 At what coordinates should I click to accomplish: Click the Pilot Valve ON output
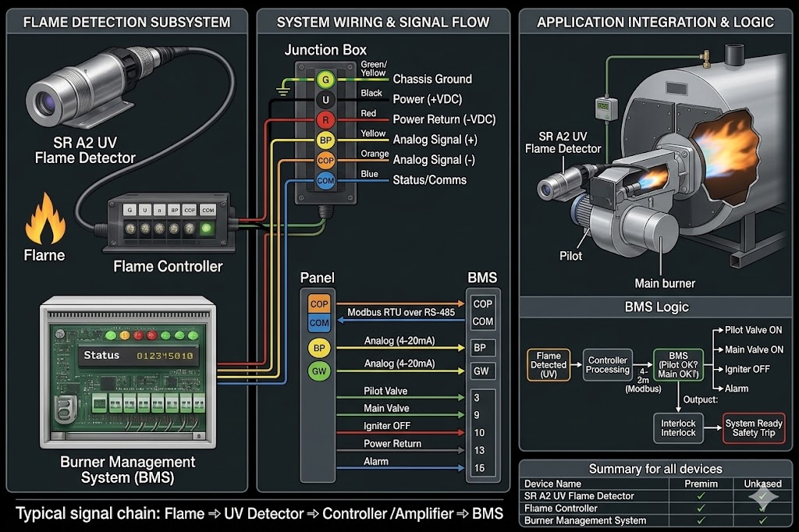click(x=753, y=330)
